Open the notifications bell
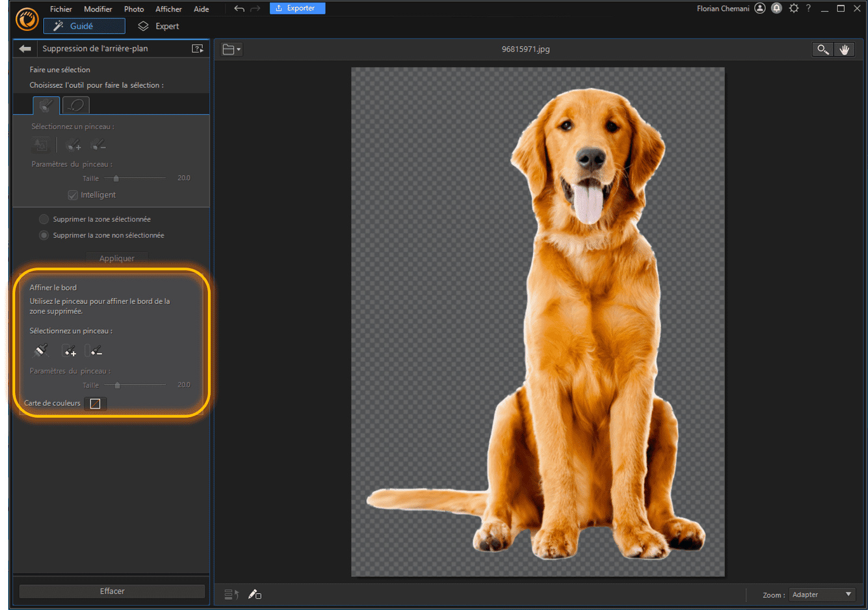868x610 pixels. pos(776,8)
